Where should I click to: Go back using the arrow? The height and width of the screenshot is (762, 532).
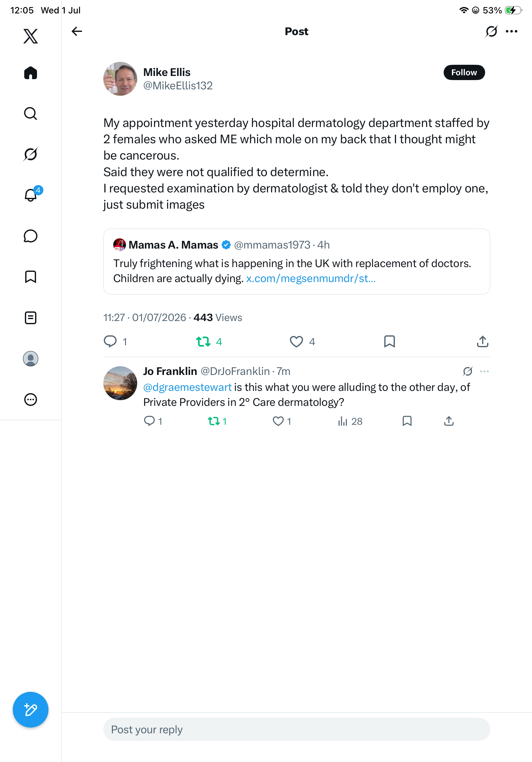coord(77,32)
